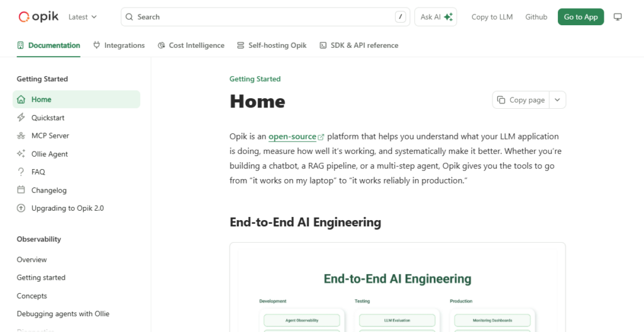The image size is (644, 332).
Task: Open Observability Overview page
Action: pyautogui.click(x=31, y=260)
